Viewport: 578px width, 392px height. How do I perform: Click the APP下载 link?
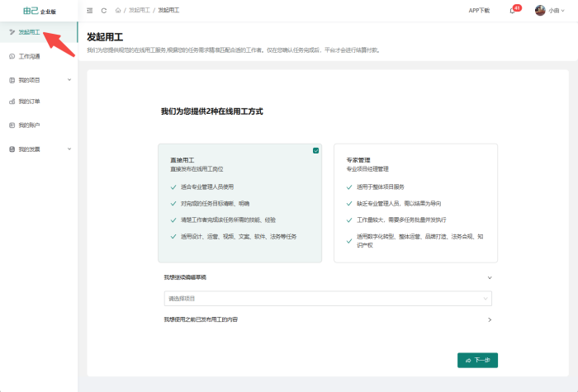point(479,11)
